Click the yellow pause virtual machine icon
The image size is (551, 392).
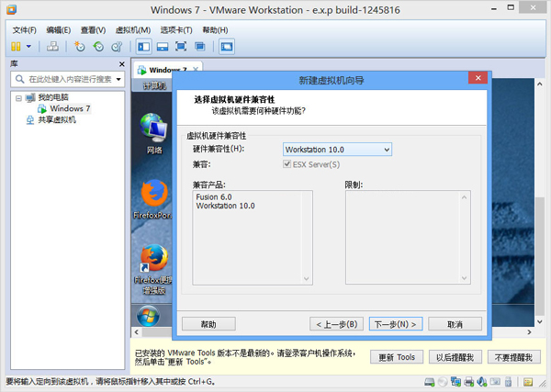[16, 47]
